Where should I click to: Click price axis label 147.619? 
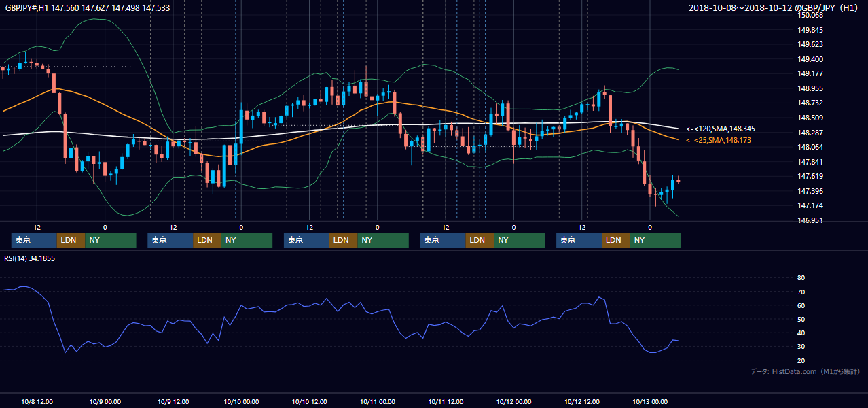810,176
